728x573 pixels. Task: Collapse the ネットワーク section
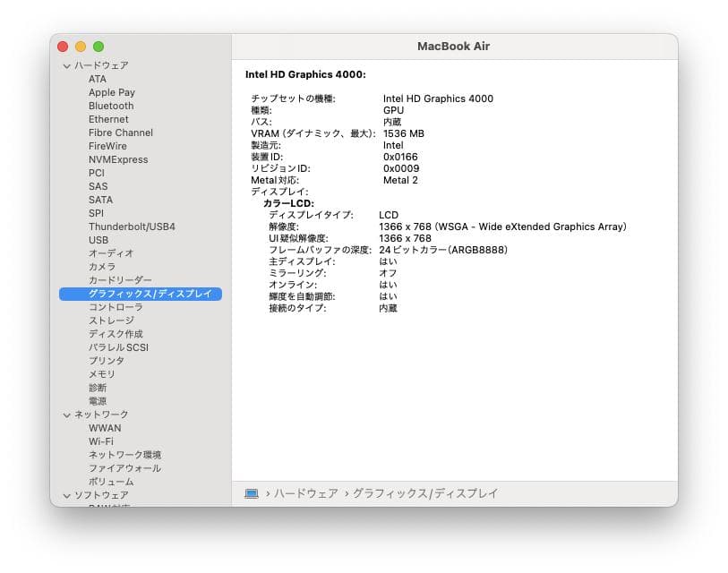point(66,415)
